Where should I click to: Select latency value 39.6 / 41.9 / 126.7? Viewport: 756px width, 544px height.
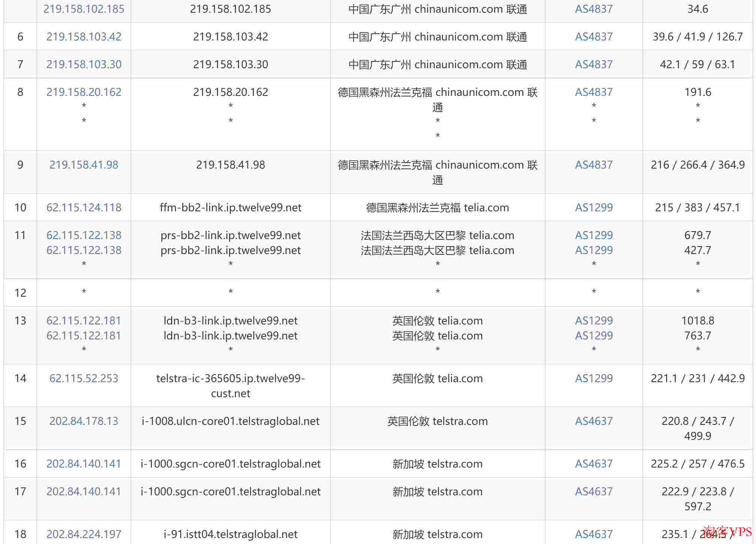tap(697, 37)
